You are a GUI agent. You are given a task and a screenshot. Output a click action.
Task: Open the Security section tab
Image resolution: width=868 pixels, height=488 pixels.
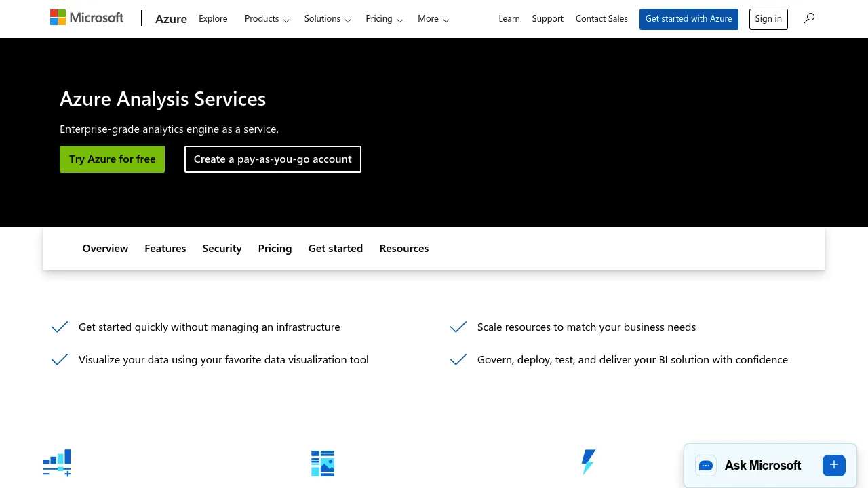222,249
